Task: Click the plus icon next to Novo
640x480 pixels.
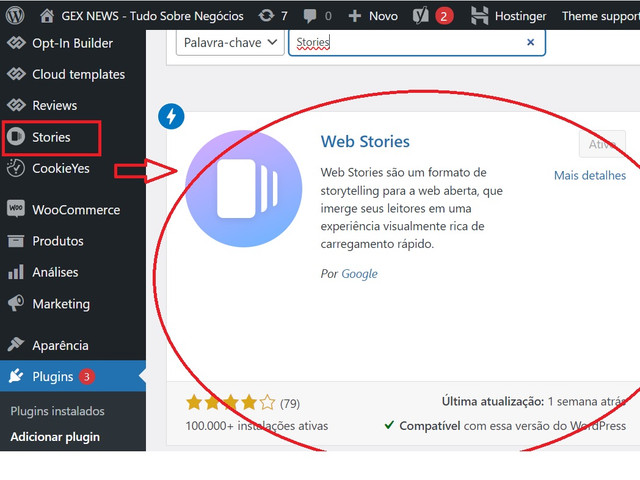Action: coord(355,16)
